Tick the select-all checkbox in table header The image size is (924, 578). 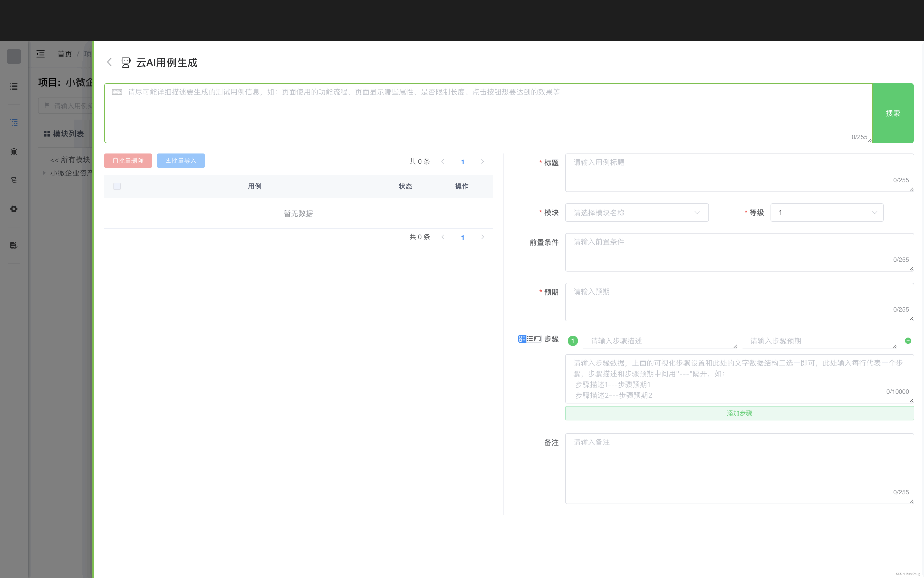(x=117, y=186)
